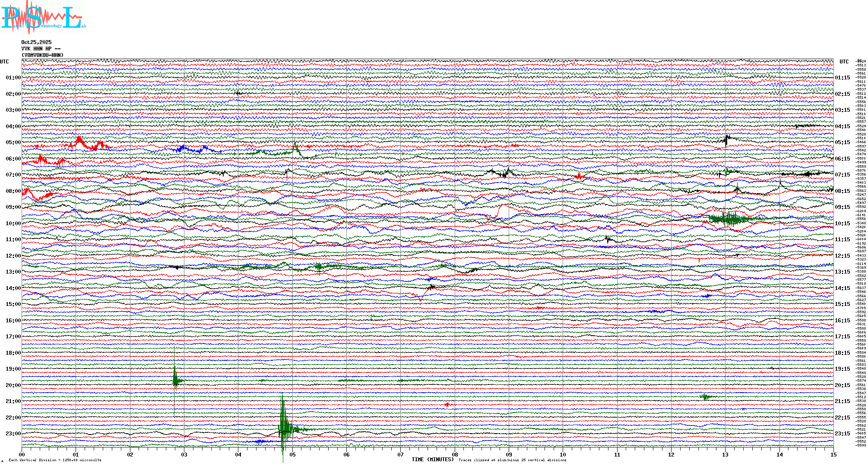Select the 12:00 hour label on left axis

pos(13,256)
